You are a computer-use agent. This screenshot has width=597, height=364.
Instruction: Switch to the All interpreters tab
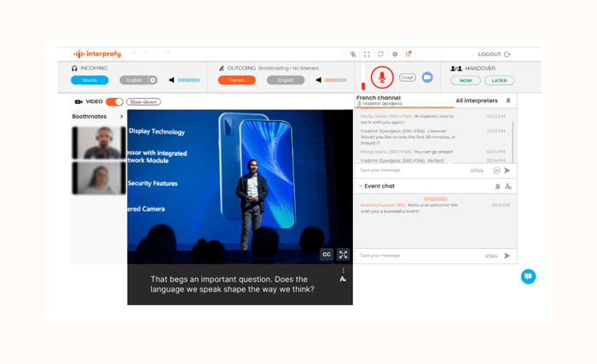(477, 101)
